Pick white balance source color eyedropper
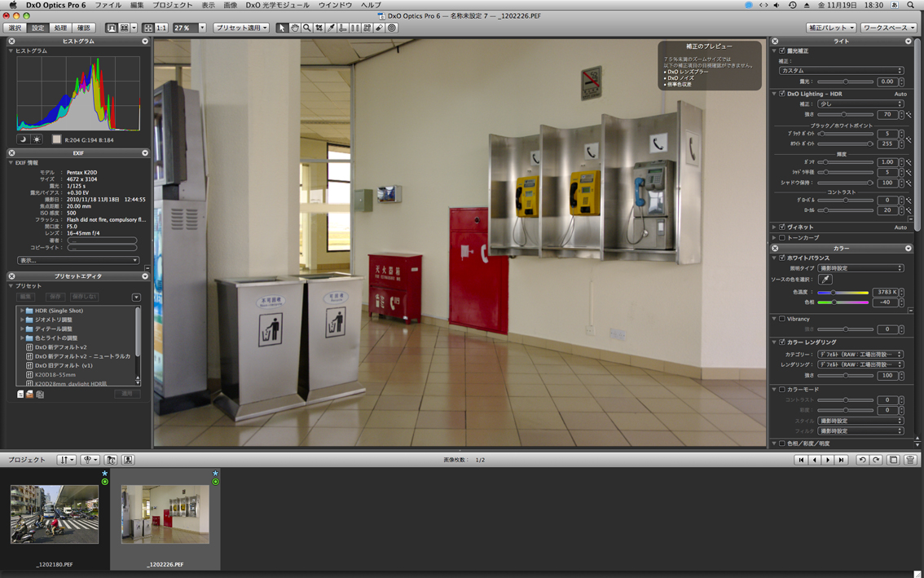The height and width of the screenshot is (578, 924). [x=825, y=280]
